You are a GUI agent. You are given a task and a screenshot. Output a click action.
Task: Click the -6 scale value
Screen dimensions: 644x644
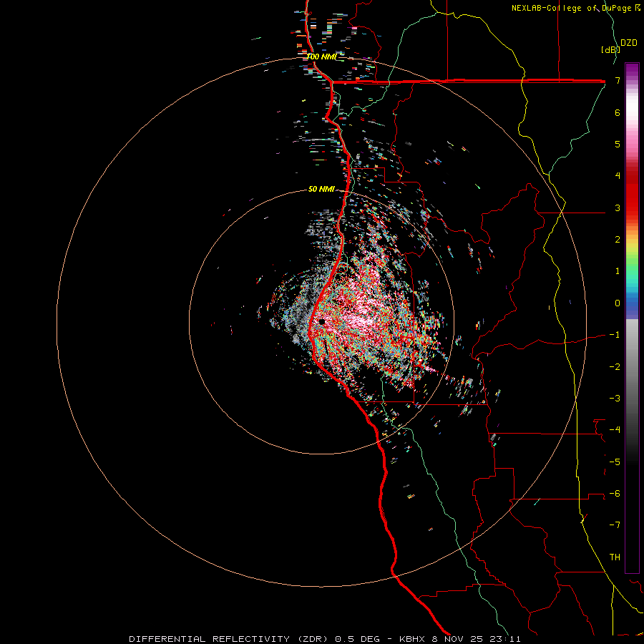click(615, 494)
